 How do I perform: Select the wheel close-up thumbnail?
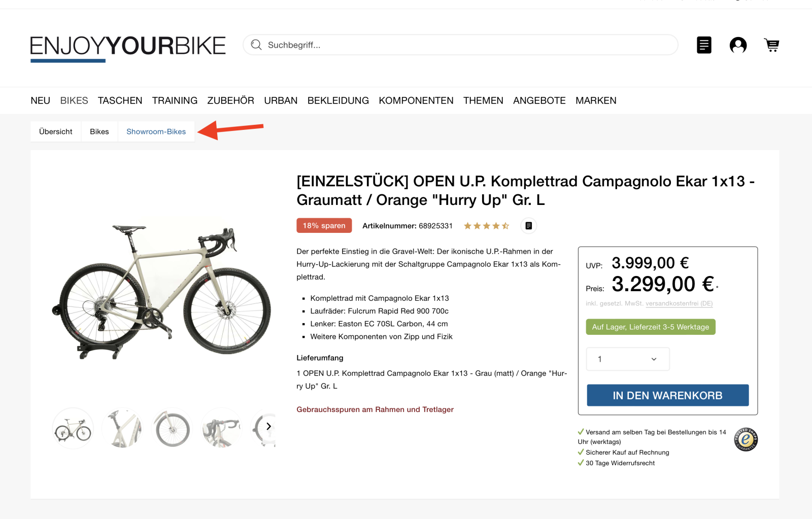(x=173, y=429)
